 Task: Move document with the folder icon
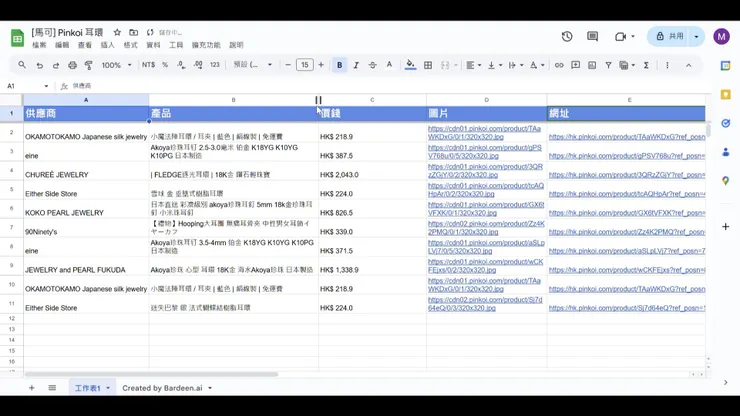coord(134,33)
